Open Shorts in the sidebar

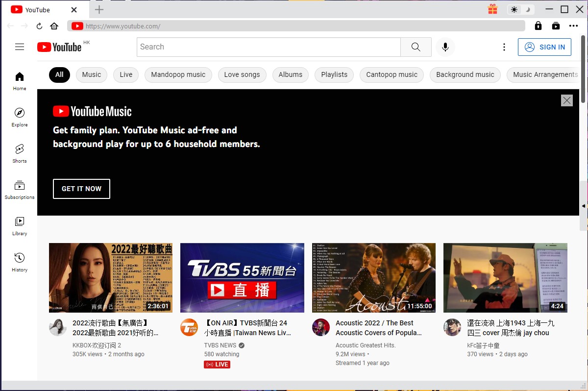20,153
